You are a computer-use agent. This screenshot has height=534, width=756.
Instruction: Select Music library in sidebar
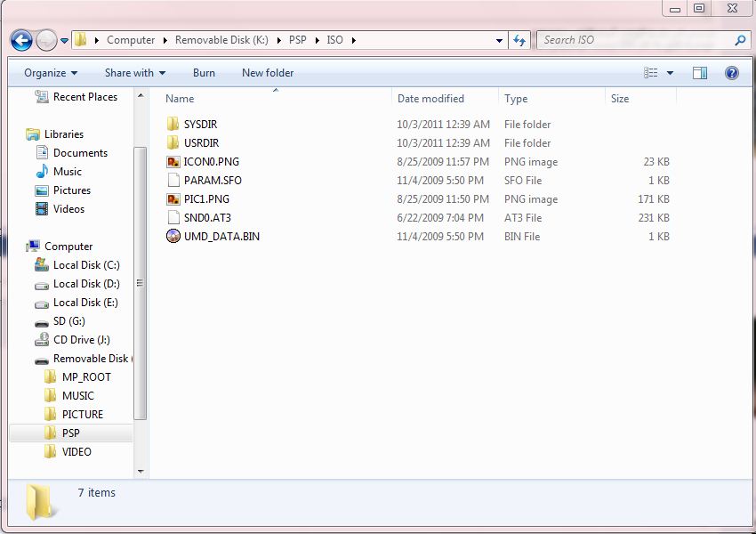tap(59, 172)
